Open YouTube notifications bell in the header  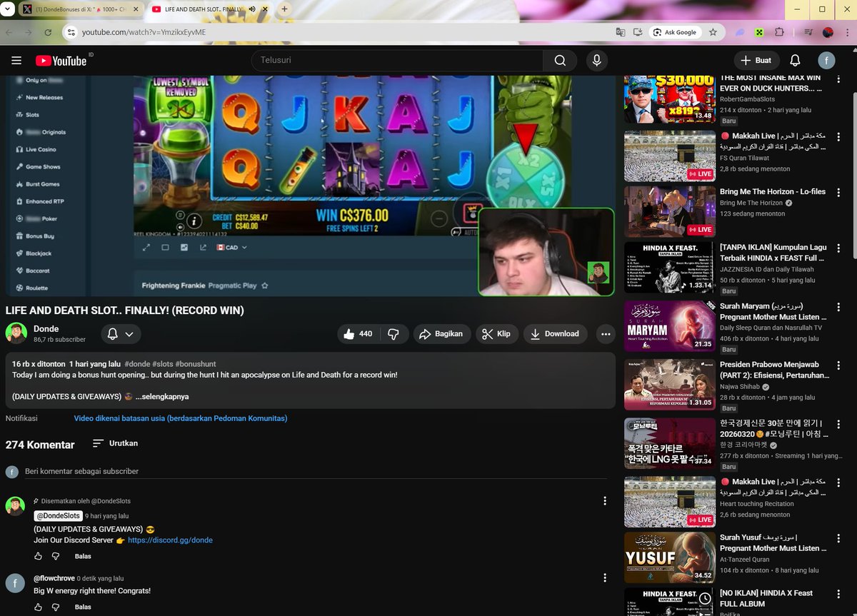pos(795,61)
